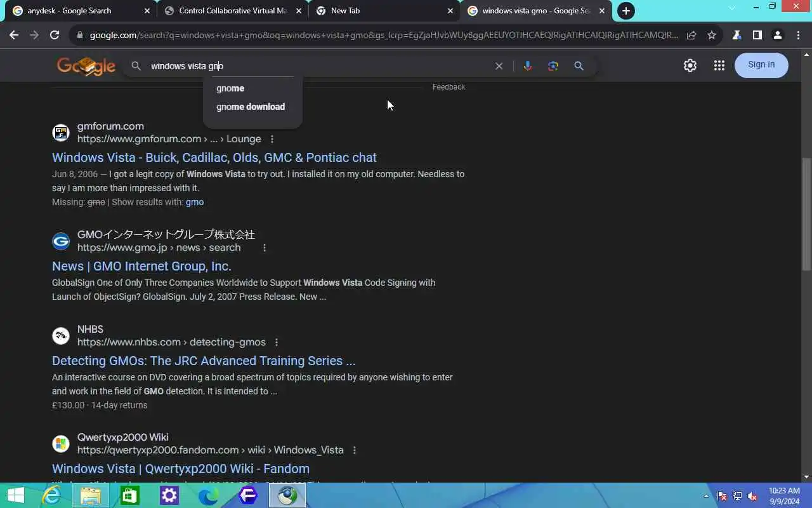Viewport: 812px width, 508px height.
Task: Open Windows Vista Buick Cadillac chat result
Action: [214, 157]
